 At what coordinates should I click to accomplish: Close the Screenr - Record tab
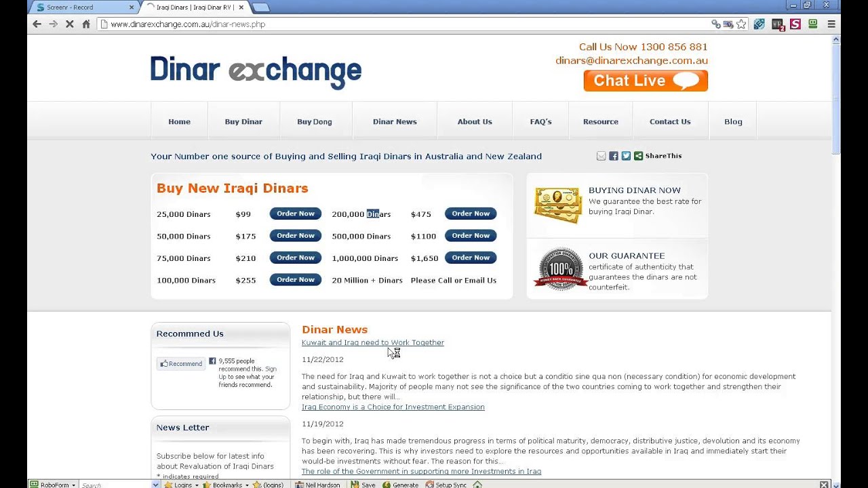(x=132, y=7)
